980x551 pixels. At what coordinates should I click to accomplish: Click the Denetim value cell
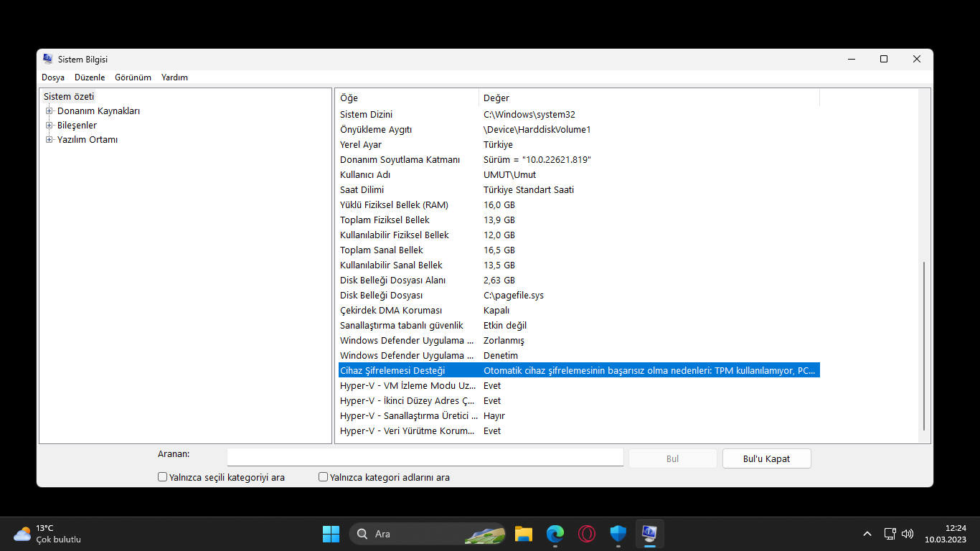[501, 356]
